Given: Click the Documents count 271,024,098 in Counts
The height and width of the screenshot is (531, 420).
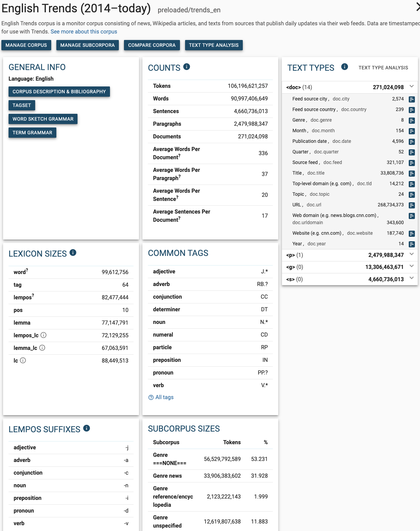Looking at the screenshot, I should 253,136.
